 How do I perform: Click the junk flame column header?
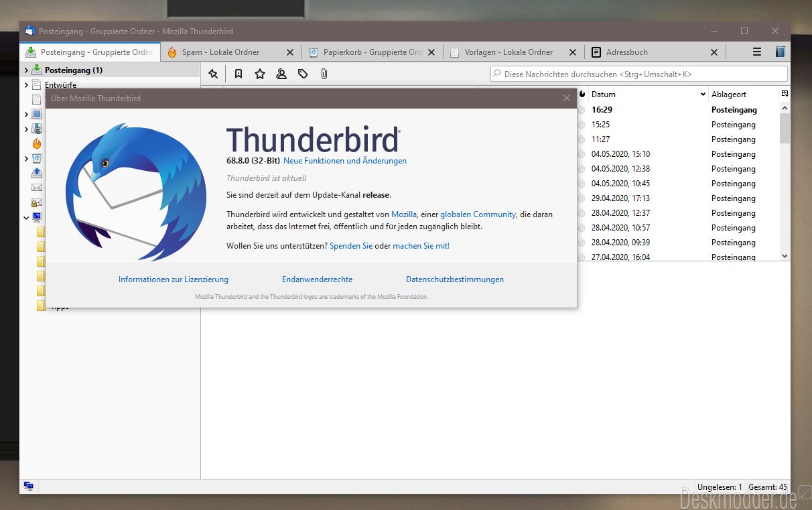(582, 94)
